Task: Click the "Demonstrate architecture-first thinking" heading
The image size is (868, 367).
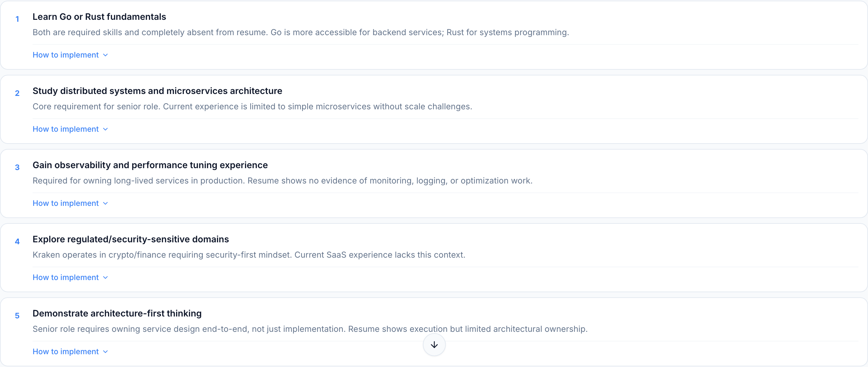Action: coord(117,314)
